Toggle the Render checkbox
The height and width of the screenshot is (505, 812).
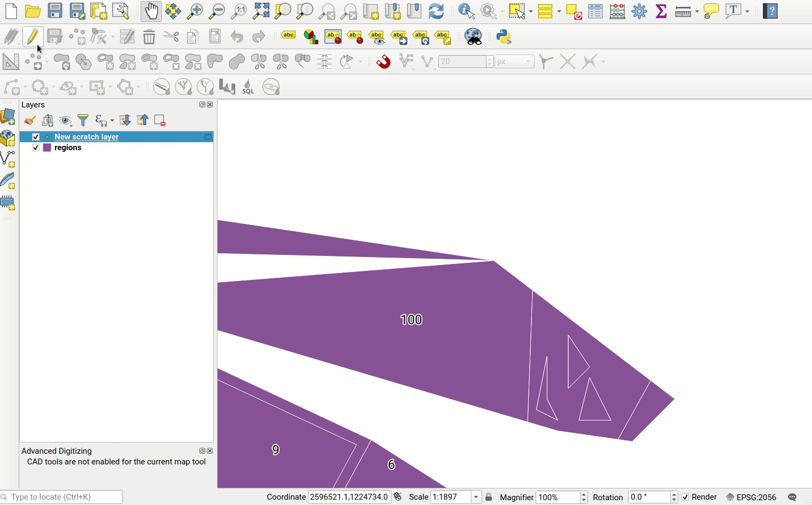[686, 498]
